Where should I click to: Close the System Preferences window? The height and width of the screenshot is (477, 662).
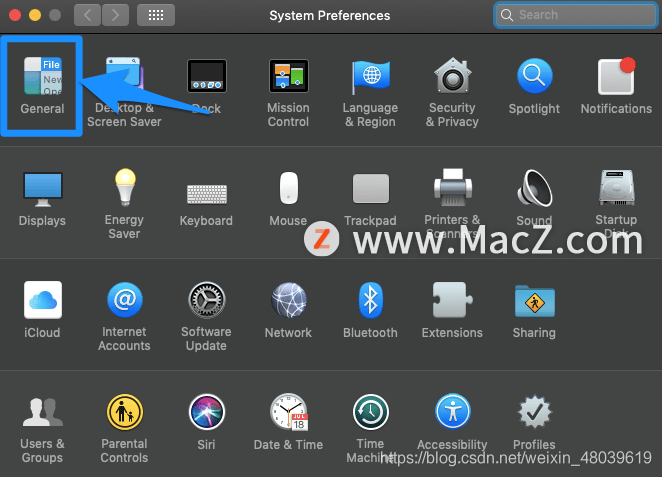(x=15, y=15)
